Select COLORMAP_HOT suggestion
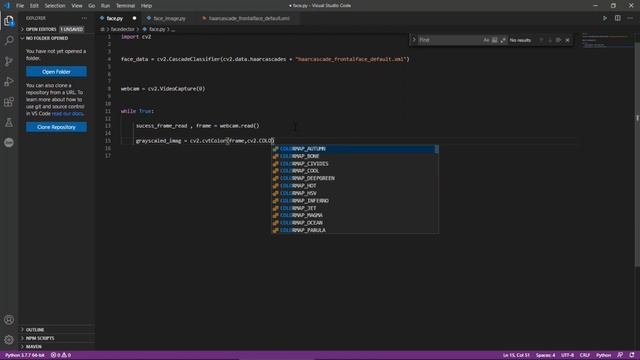640x360 pixels. pyautogui.click(x=353, y=186)
